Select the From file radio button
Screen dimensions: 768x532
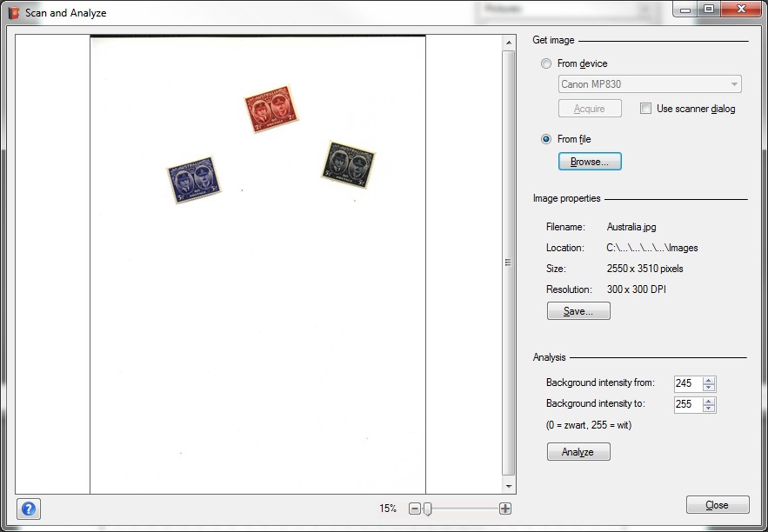[545, 139]
